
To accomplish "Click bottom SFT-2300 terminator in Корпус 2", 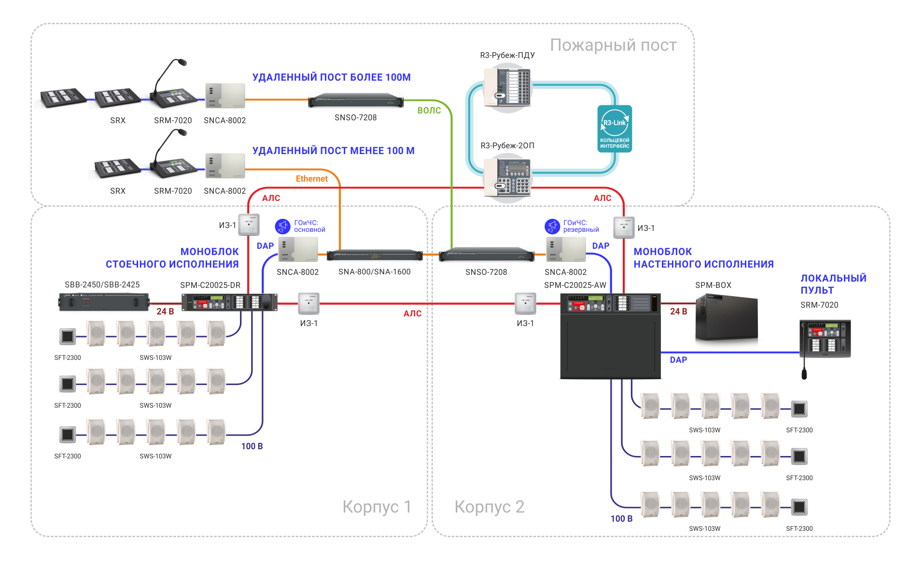I will pos(799,507).
